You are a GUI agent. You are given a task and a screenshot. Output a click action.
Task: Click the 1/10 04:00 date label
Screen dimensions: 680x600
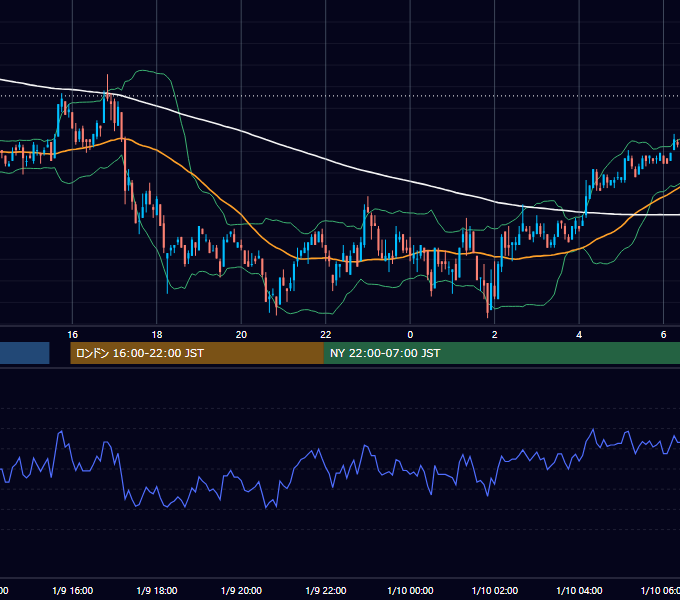click(x=579, y=590)
